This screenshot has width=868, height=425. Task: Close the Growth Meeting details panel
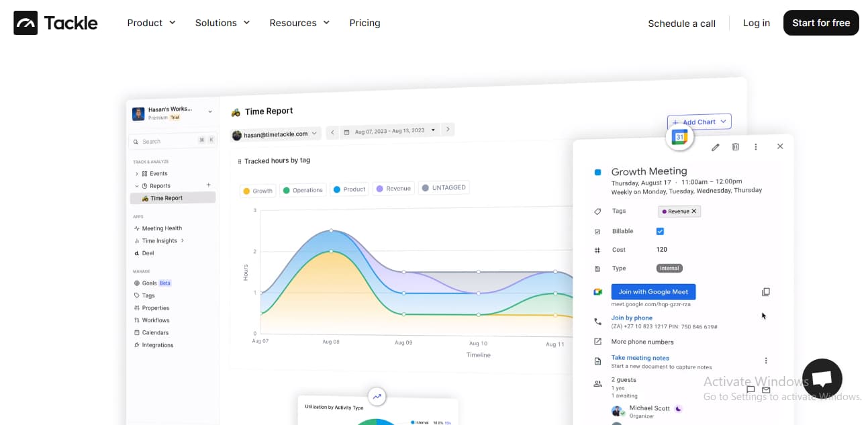[x=780, y=146]
